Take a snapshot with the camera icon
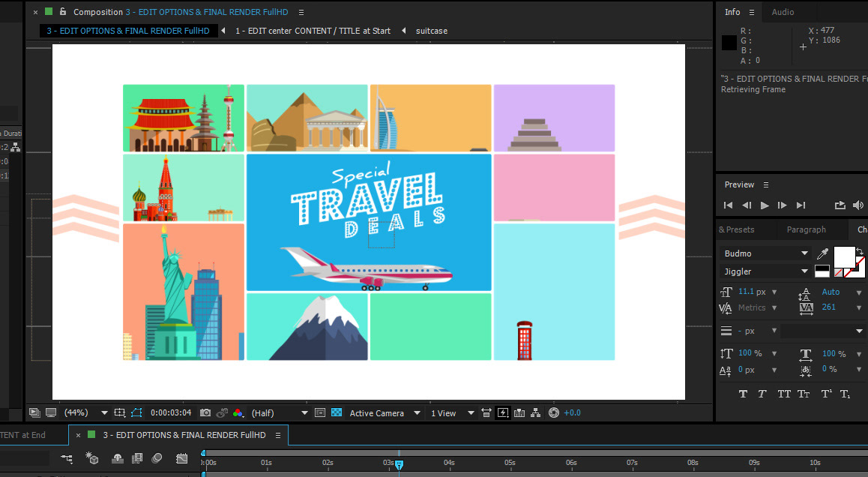The width and height of the screenshot is (868, 477). coord(205,413)
